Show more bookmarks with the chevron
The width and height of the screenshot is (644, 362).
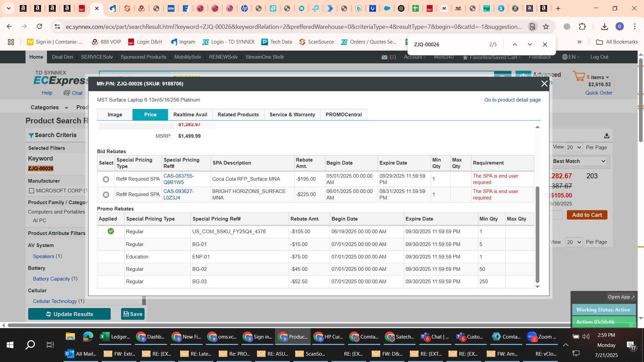click(579, 42)
